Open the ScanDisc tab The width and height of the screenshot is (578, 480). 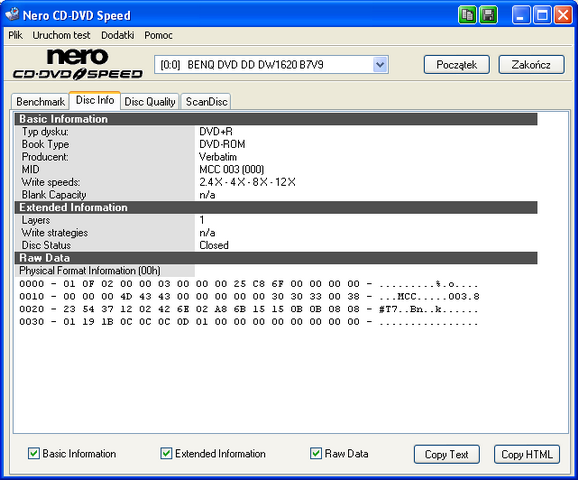tap(206, 102)
